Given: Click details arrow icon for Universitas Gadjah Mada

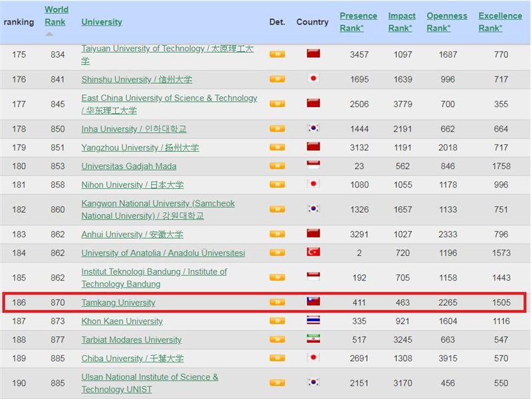Looking at the screenshot, I should [277, 166].
